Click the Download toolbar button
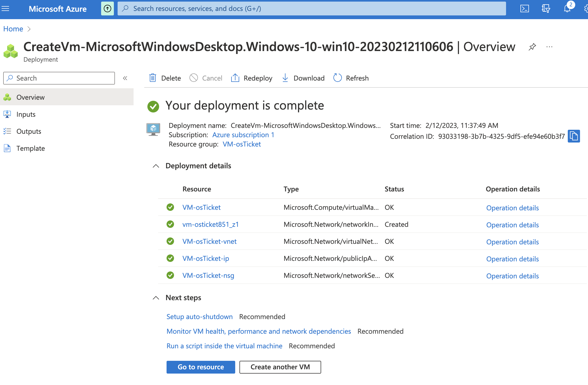Image resolution: width=588 pixels, height=385 pixels. point(303,78)
